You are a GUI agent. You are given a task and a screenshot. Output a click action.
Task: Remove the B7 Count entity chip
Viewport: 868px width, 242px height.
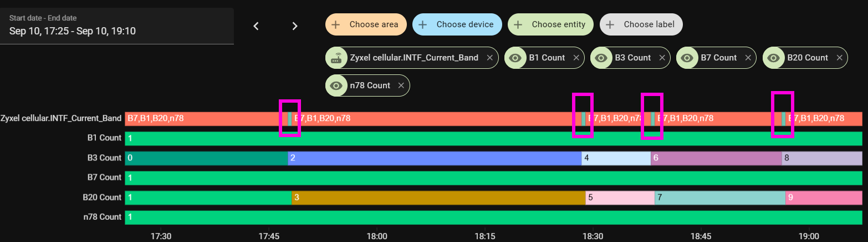(748, 58)
